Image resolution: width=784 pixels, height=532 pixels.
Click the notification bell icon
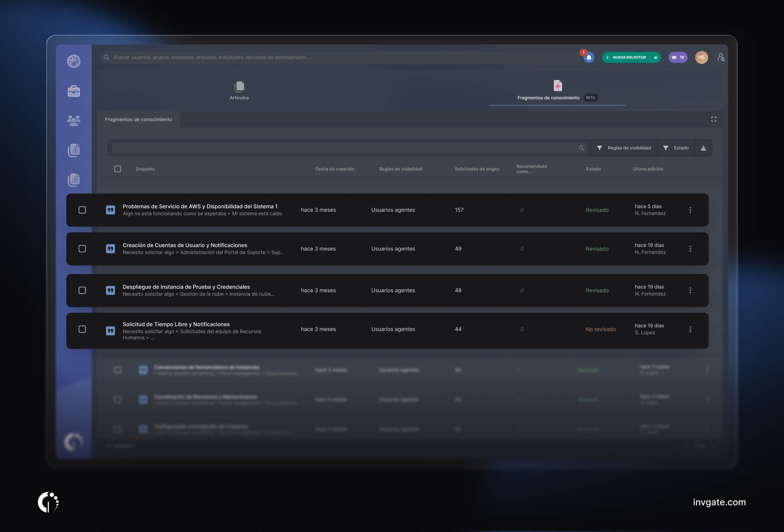tap(589, 57)
